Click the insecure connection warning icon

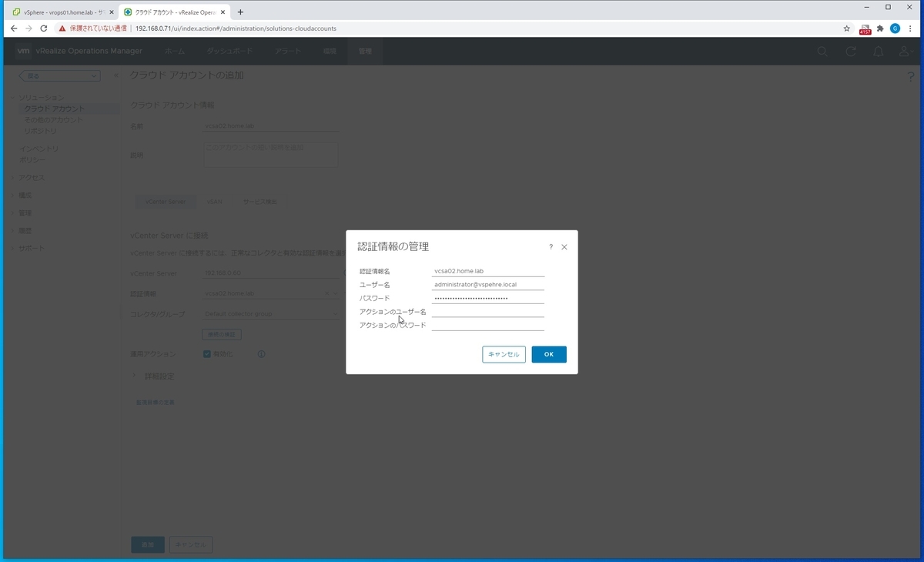pyautogui.click(x=62, y=28)
